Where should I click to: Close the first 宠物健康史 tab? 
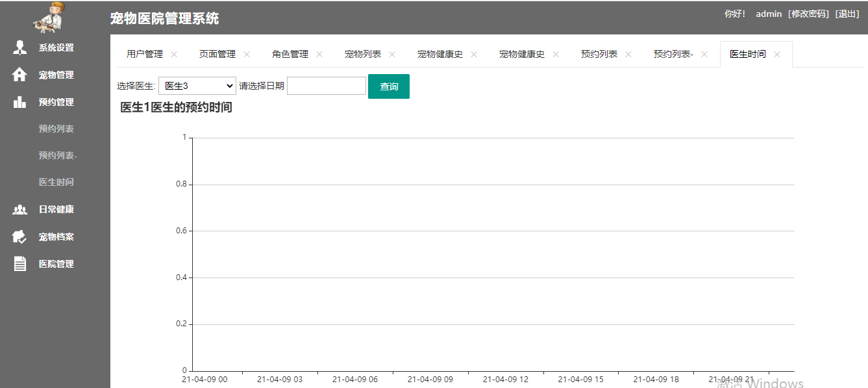474,55
